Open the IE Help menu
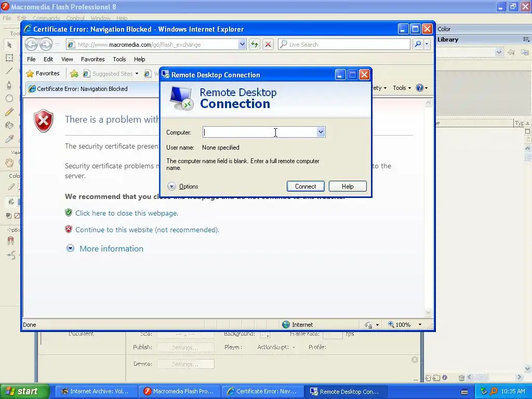532x399 pixels. point(139,59)
